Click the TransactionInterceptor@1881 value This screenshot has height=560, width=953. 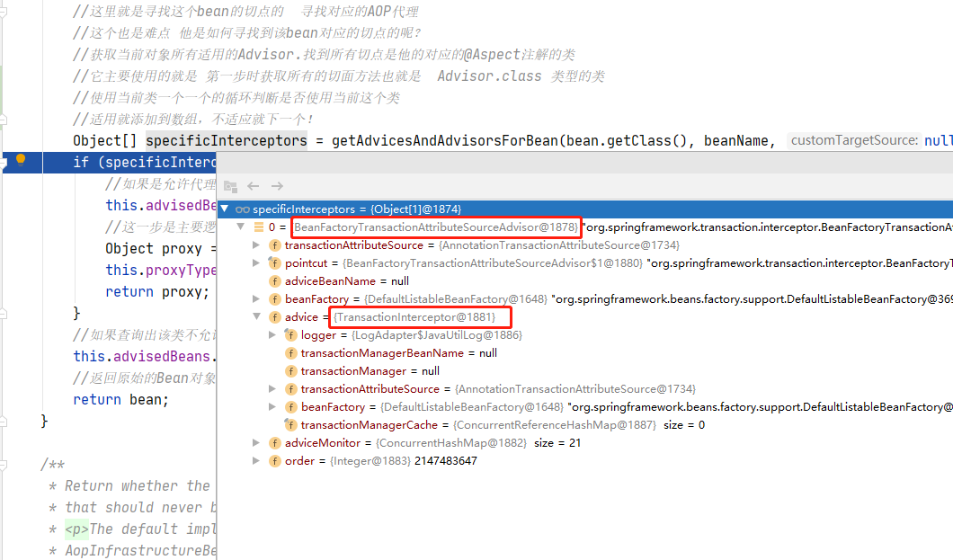[x=414, y=317]
